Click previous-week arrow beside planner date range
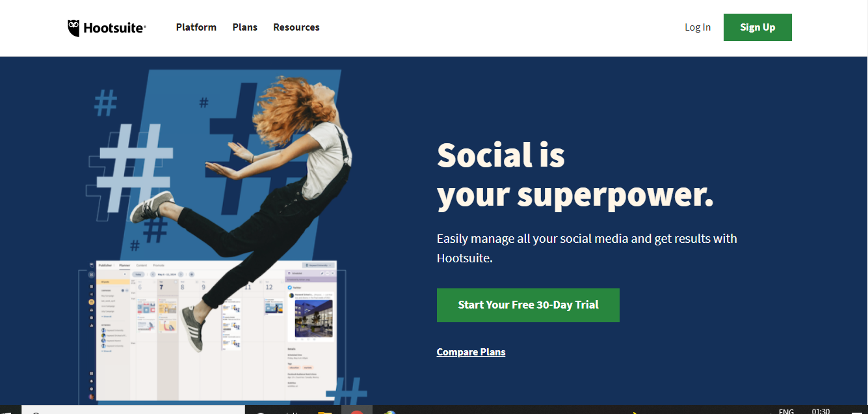The width and height of the screenshot is (868, 414). coord(153,275)
